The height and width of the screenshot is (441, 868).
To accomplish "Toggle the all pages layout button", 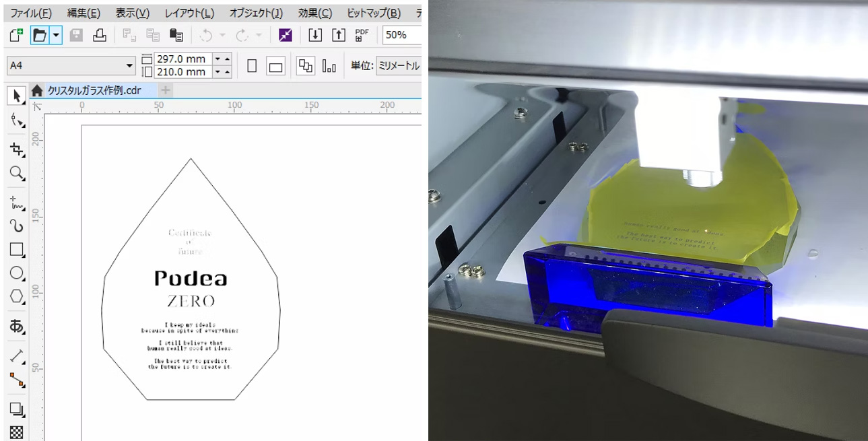I will (x=306, y=66).
